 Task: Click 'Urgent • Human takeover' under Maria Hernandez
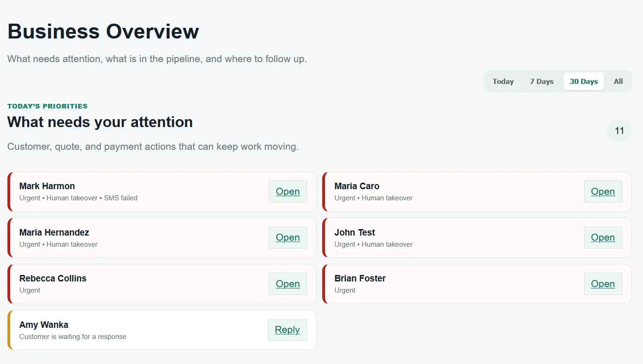pos(58,244)
